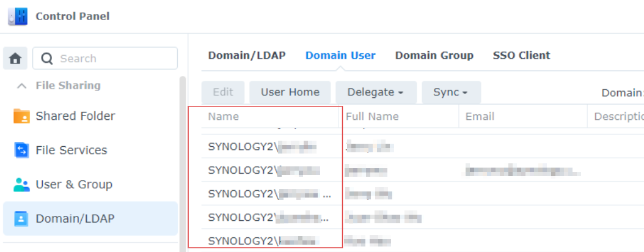Click the Control Panel app icon
The image size is (644, 252).
(18, 17)
